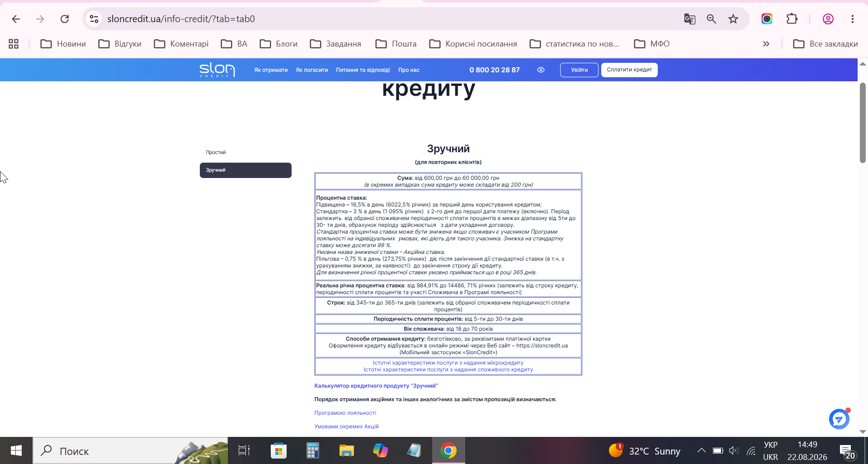
Task: Open the Chrome taskbar icon
Action: click(448, 450)
